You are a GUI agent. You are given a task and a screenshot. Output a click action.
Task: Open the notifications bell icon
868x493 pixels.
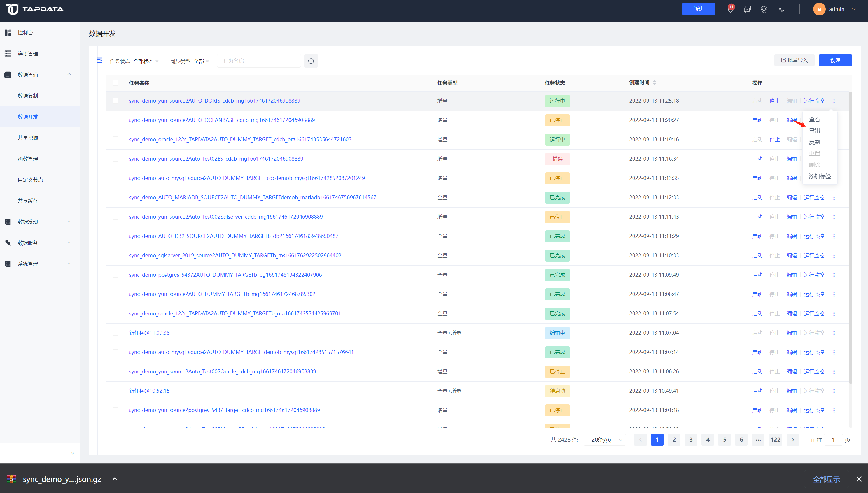[x=730, y=10]
